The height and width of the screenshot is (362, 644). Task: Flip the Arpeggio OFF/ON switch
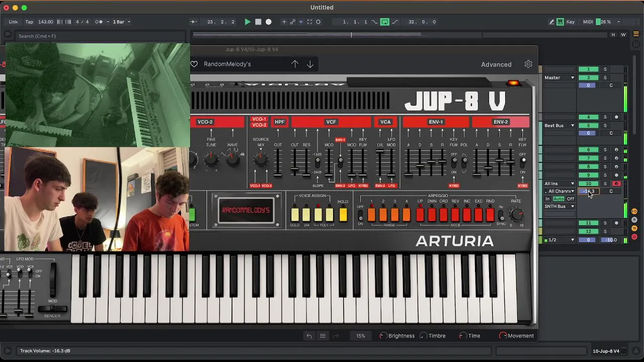click(x=360, y=215)
